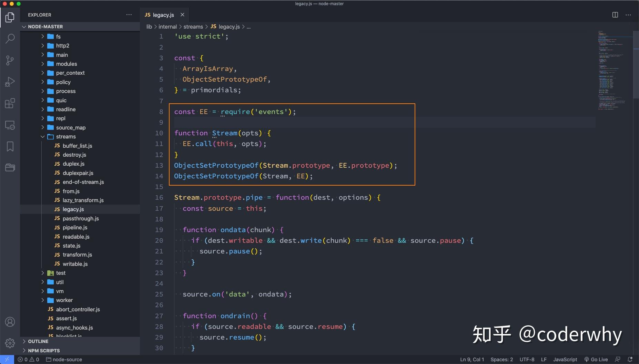
Task: Open the Run and Debug view
Action: [10, 82]
